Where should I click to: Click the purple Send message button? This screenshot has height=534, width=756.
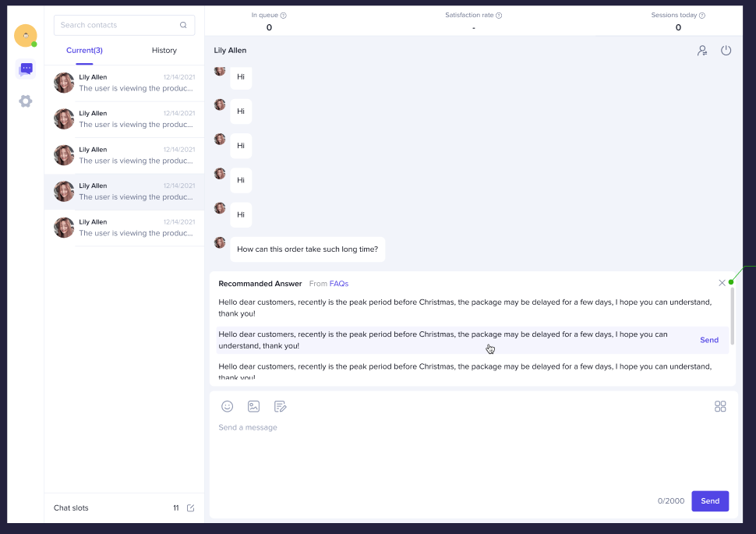pos(710,500)
